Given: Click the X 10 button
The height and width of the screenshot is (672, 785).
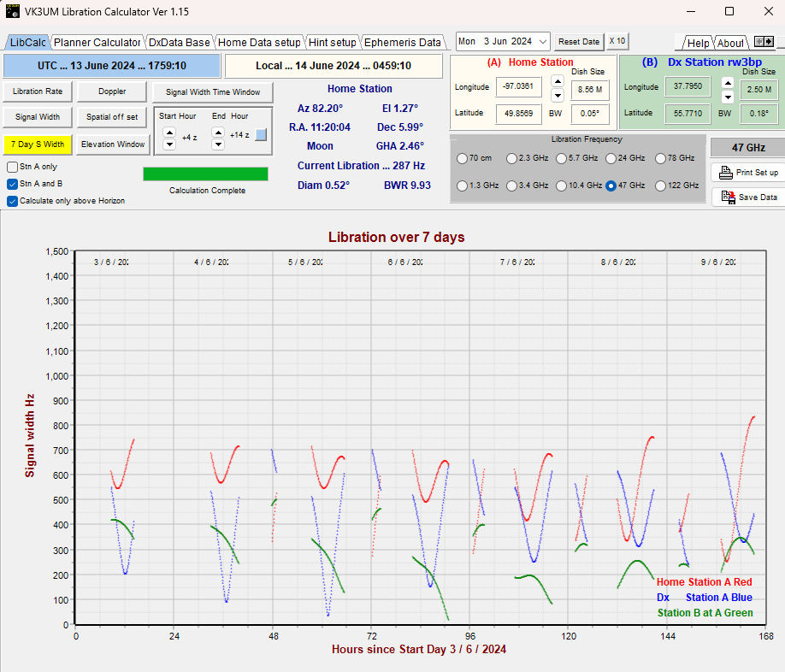Looking at the screenshot, I should pyautogui.click(x=617, y=41).
